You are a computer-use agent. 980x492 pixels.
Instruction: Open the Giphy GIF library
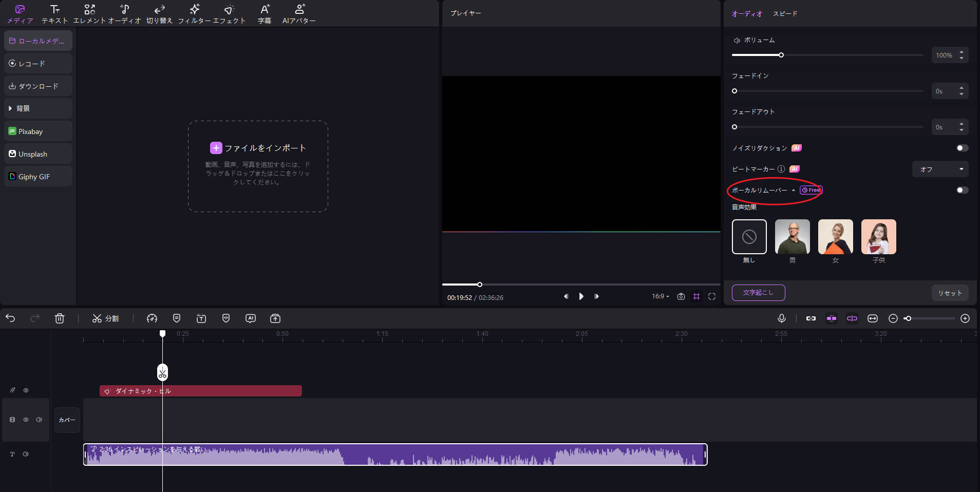(38, 176)
